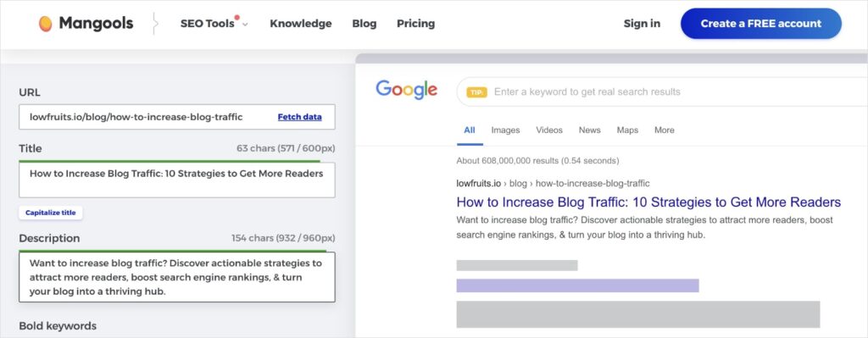
Task: Click inside the Description text area
Action: tap(176, 277)
